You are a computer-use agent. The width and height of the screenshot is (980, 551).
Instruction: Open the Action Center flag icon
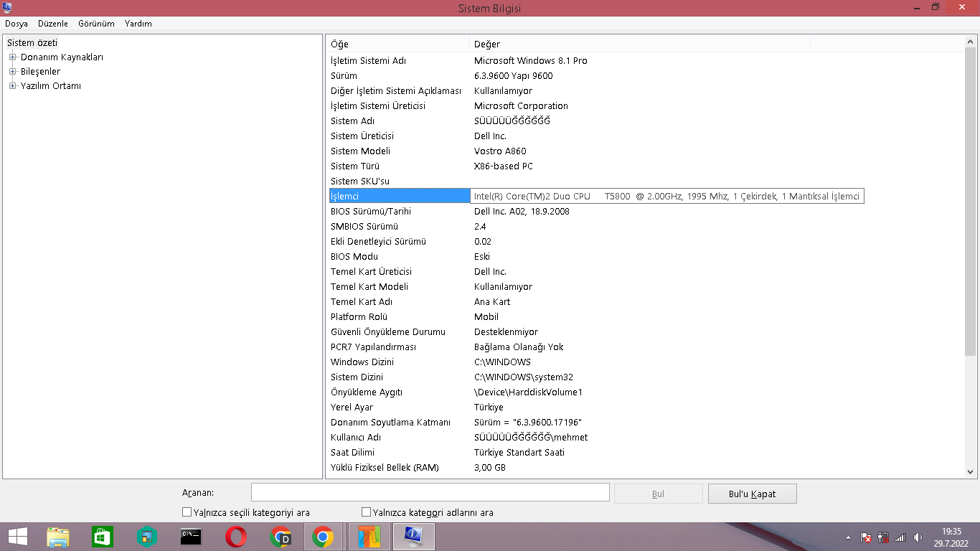click(x=866, y=537)
